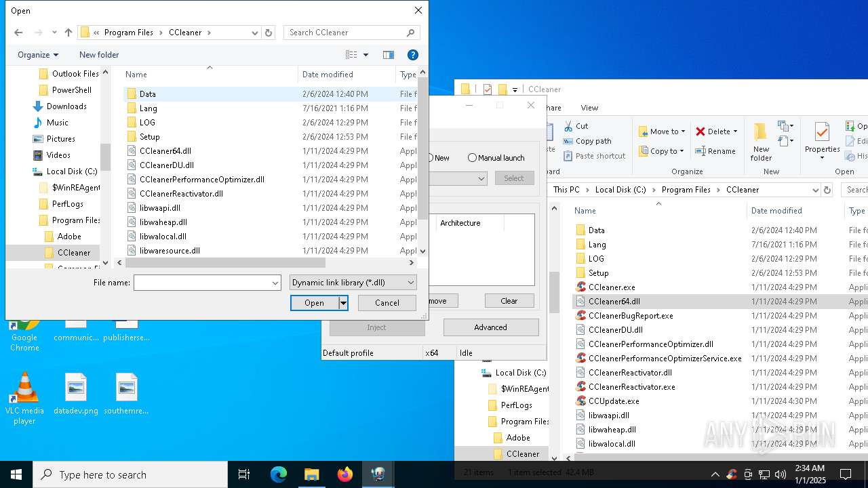Select CCUpdate.exe in Explorer window
This screenshot has width=868, height=488.
pyautogui.click(x=614, y=401)
